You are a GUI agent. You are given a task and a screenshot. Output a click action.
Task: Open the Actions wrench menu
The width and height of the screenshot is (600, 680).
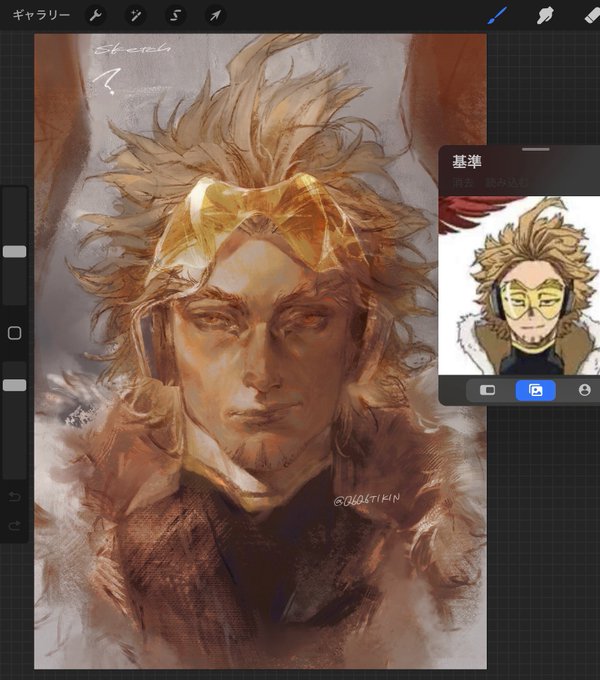95,16
